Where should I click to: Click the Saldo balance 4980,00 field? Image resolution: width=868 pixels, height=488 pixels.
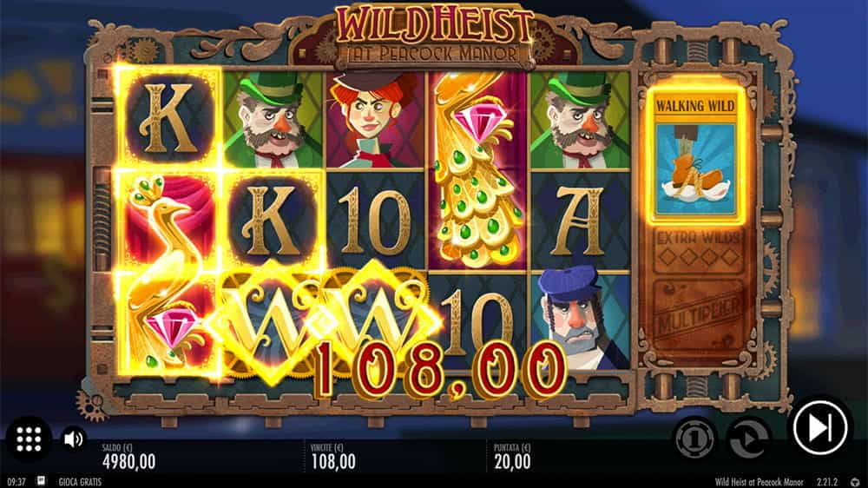click(129, 457)
